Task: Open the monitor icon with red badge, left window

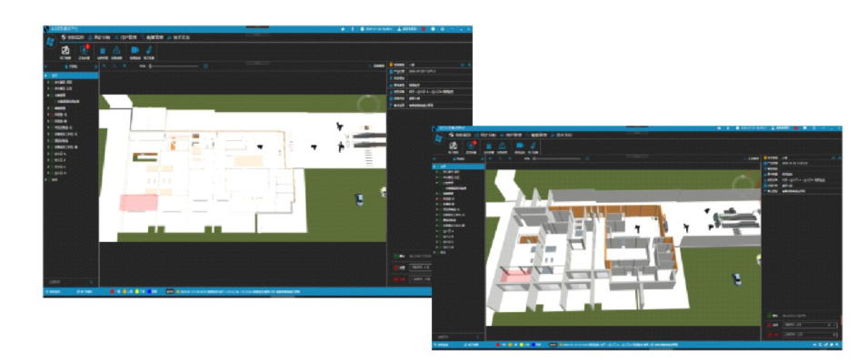Action: coord(84,50)
